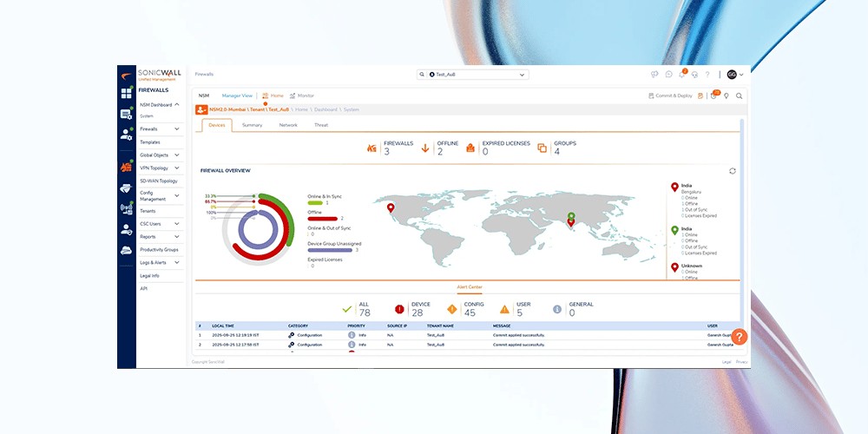
Task: Collapse the NSM Dashboard menu
Action: point(176,104)
